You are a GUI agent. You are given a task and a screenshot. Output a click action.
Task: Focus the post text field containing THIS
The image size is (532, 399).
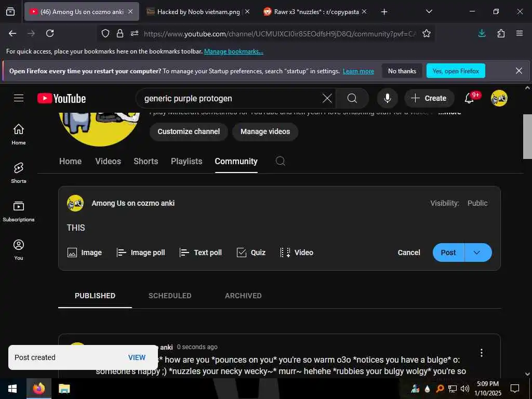pyautogui.click(x=279, y=228)
